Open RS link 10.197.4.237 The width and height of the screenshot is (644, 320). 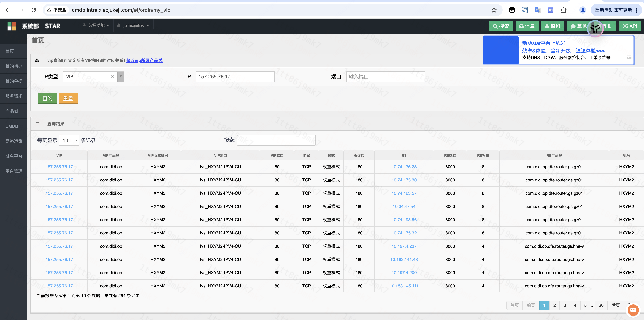(x=404, y=246)
